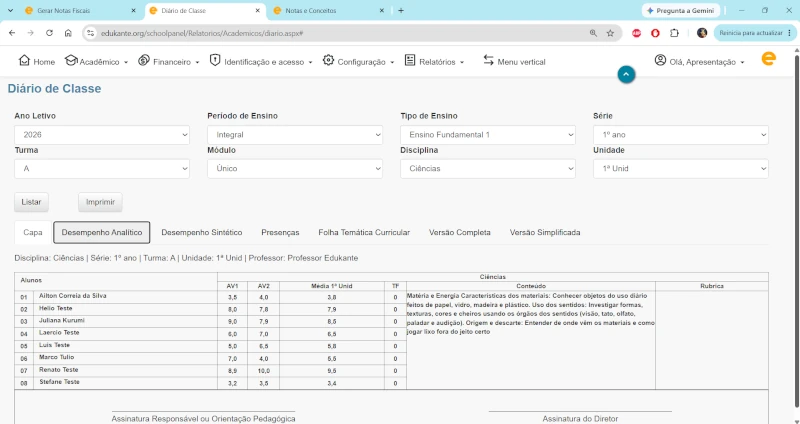The image size is (800, 424).
Task: Open the ABP adblock extension icon
Action: click(636, 33)
